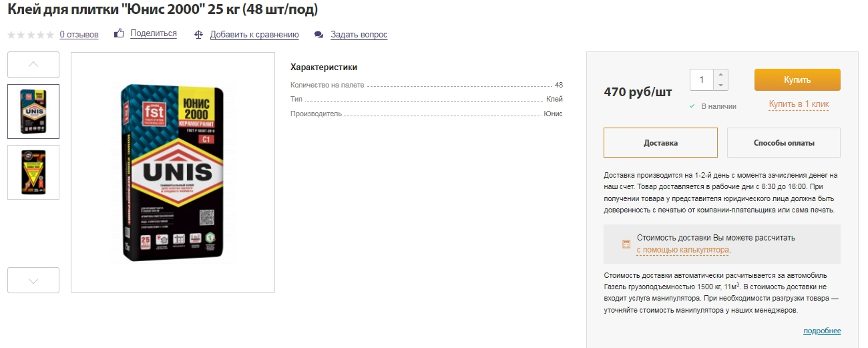The height and width of the screenshot is (348, 868).
Task: Open the 0 отзывов reviews link
Action: [x=79, y=34]
